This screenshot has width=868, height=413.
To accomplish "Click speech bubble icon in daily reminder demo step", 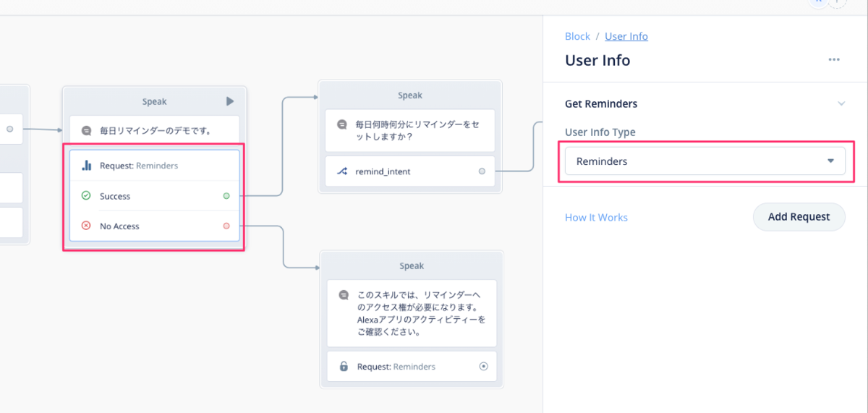I will click(x=87, y=132).
